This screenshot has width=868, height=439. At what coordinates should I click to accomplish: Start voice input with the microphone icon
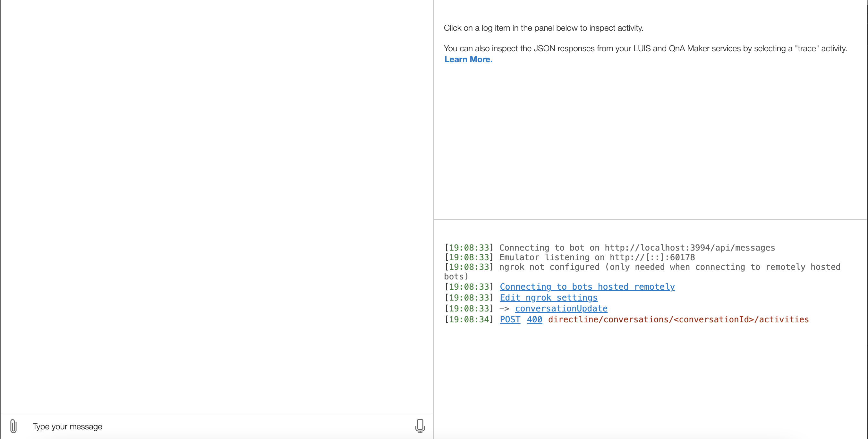[420, 426]
